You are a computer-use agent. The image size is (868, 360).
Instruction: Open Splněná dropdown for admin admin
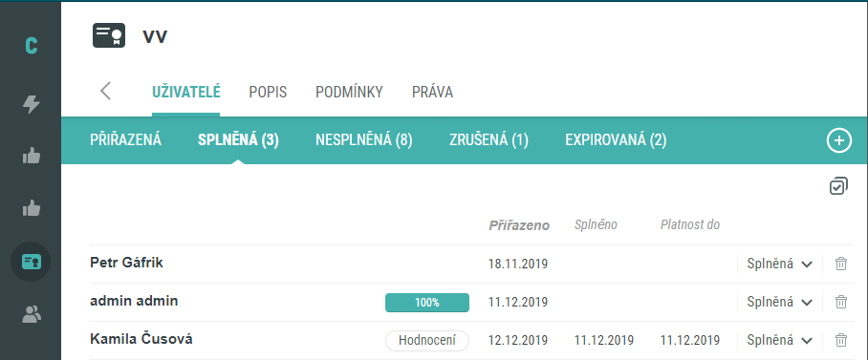[x=779, y=302]
